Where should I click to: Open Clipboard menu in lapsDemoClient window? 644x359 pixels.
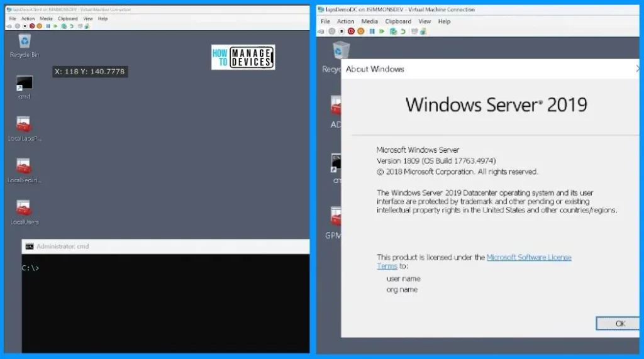click(68, 19)
